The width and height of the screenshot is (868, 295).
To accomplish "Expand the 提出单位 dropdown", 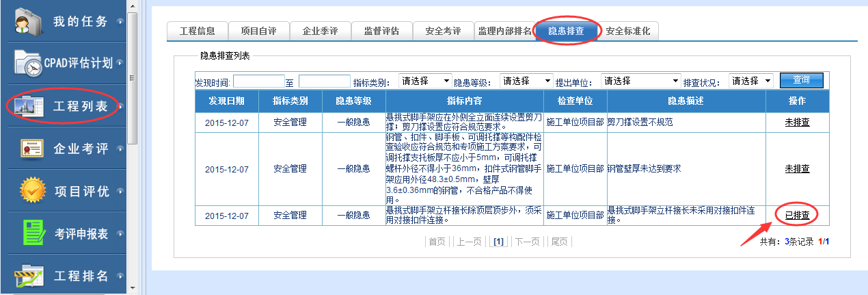I will [x=641, y=81].
